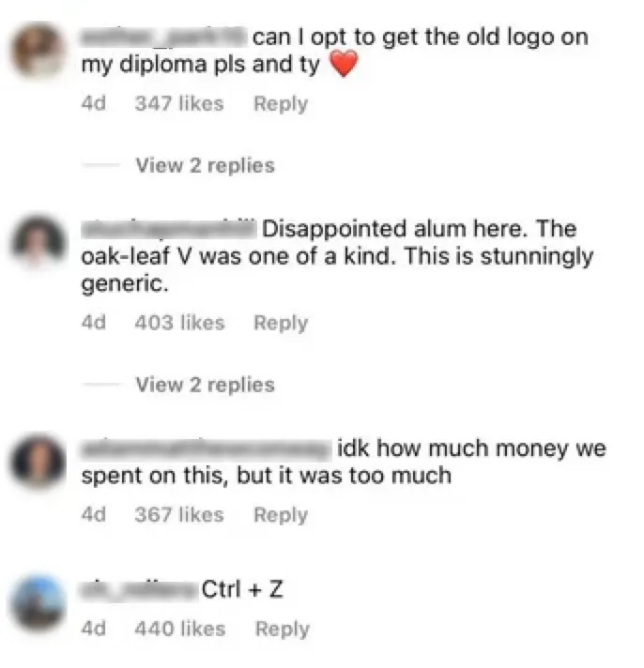644x668 pixels.
Task: Expand replies under the diploma comment
Action: pos(205,165)
